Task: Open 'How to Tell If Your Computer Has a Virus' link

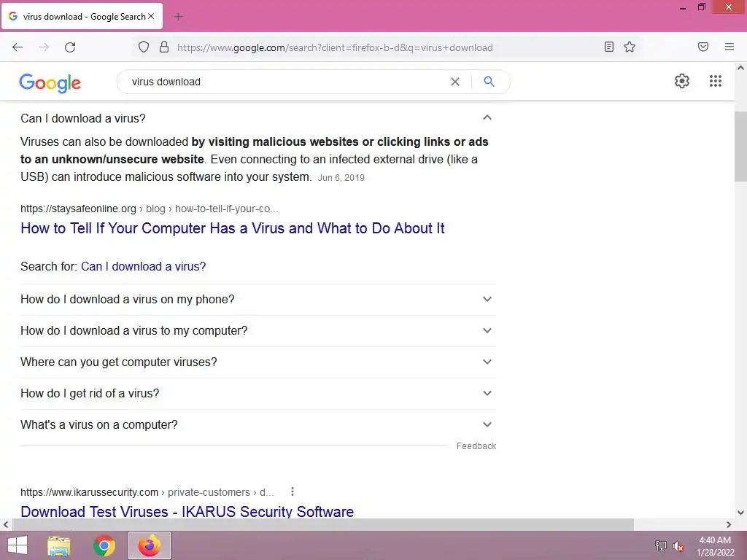Action: (x=233, y=228)
